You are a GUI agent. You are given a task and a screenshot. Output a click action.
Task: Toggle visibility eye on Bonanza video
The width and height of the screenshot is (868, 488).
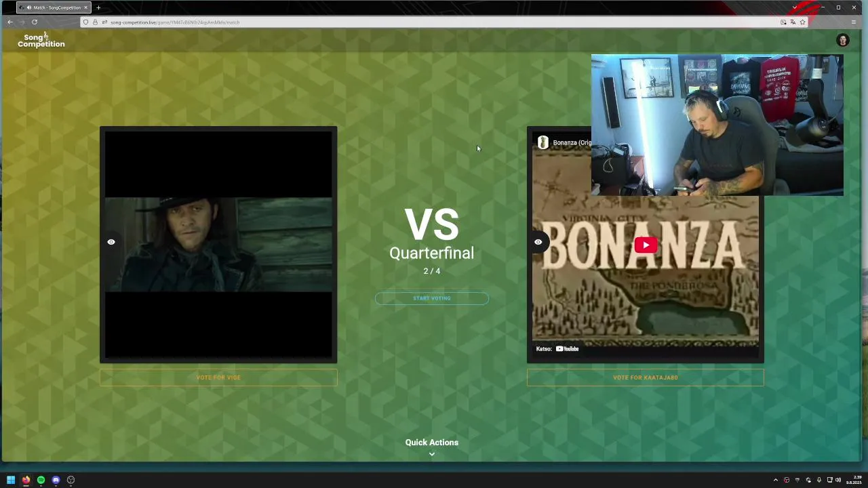tap(538, 242)
